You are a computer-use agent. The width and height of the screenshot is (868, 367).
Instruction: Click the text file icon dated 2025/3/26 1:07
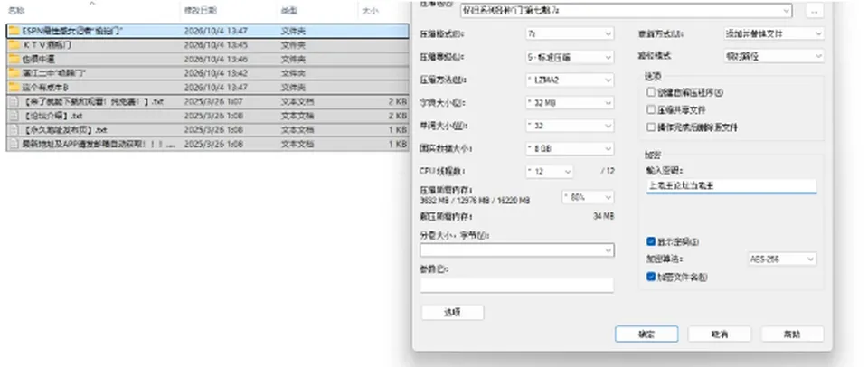click(x=14, y=102)
